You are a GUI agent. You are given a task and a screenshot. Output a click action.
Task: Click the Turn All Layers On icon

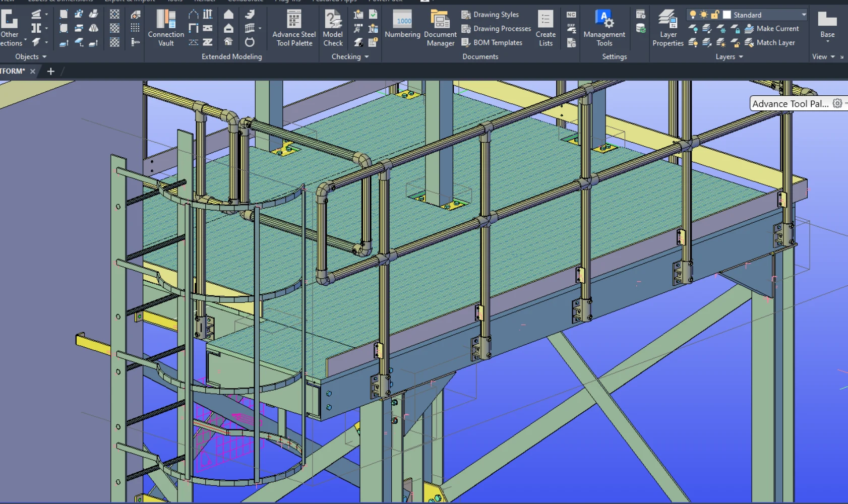tap(693, 43)
